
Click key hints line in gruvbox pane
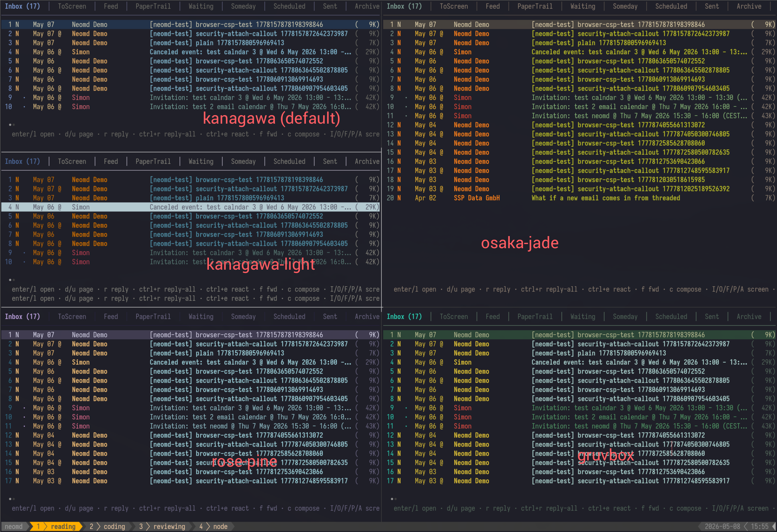click(584, 509)
